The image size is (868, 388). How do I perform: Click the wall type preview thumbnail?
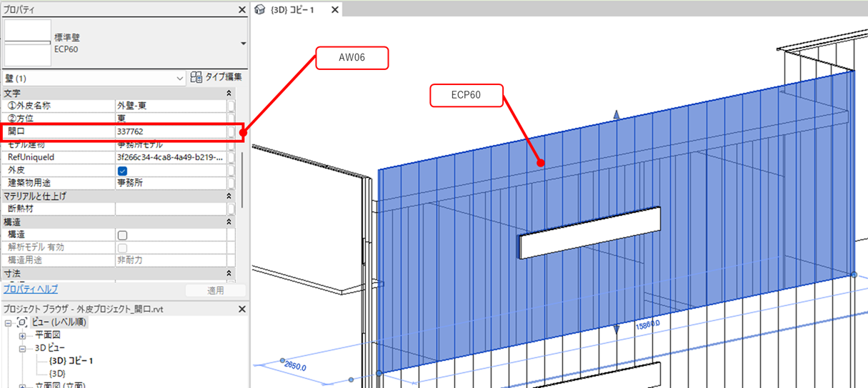28,43
